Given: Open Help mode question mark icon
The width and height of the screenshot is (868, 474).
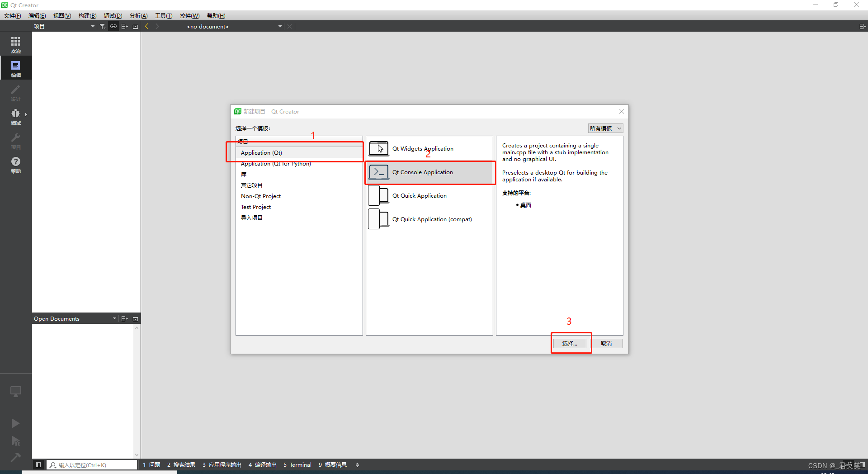Looking at the screenshot, I should click(16, 164).
